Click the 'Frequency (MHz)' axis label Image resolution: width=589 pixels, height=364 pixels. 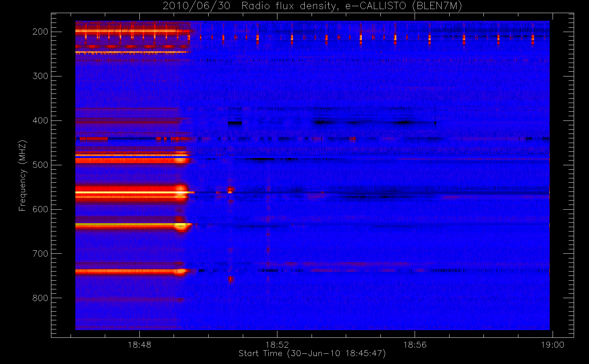point(23,175)
